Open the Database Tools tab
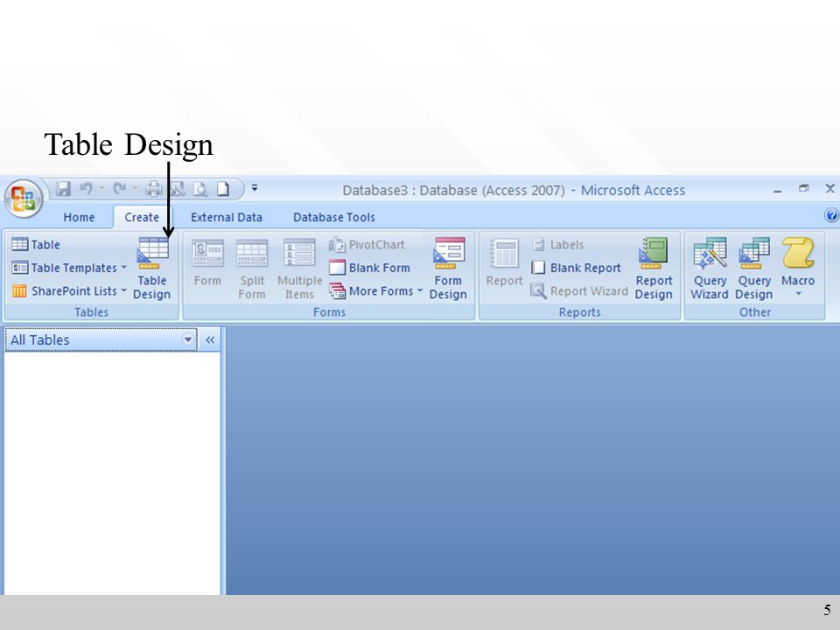840x630 pixels. (333, 217)
